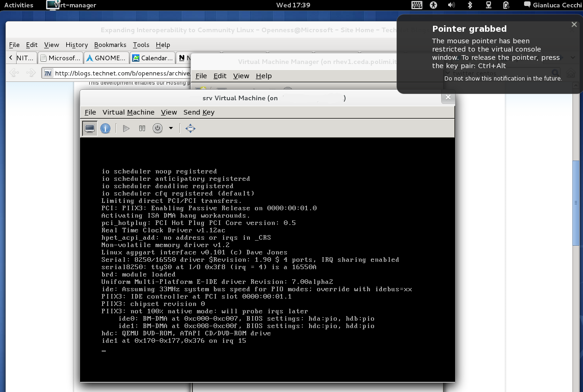The width and height of the screenshot is (583, 392).
Task: Run the virtual machine with play icon
Action: coord(126,128)
